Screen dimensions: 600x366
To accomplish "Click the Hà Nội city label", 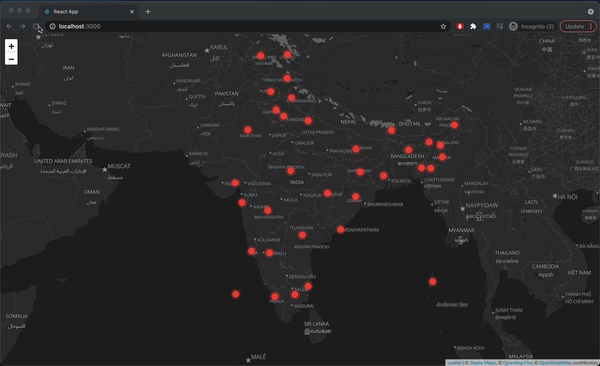I will click(567, 197).
